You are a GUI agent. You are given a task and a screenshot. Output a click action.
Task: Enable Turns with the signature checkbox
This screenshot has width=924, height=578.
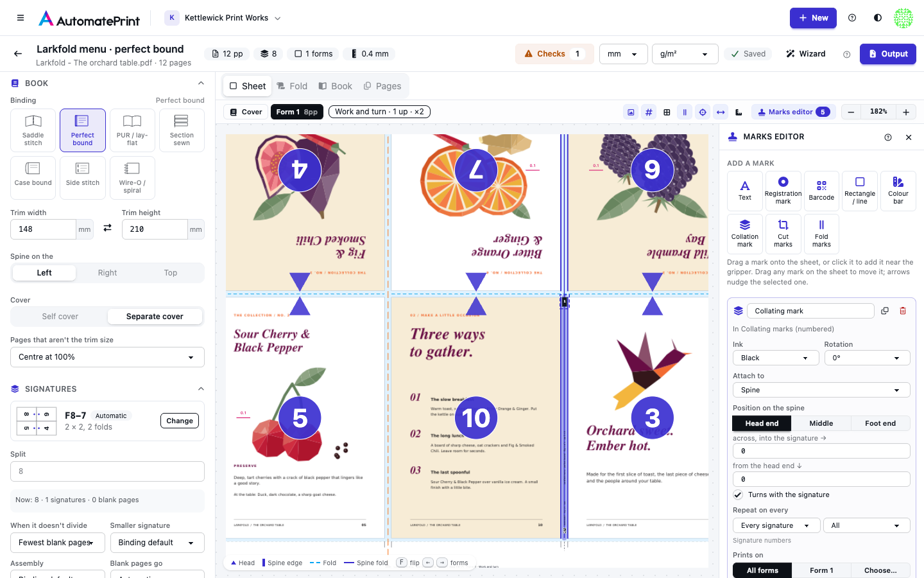[x=738, y=495]
